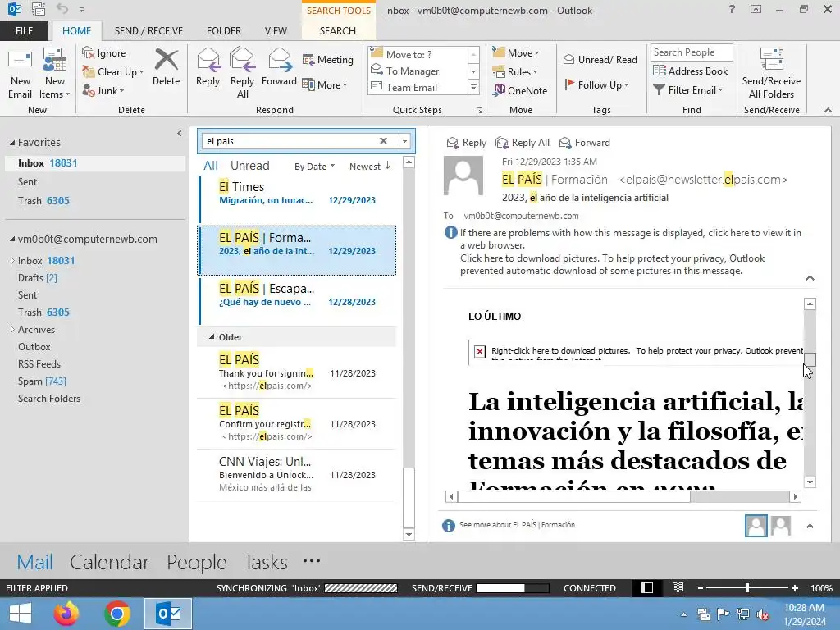Image resolution: width=840 pixels, height=630 pixels.
Task: Open the Follow Up dropdown
Action: click(x=596, y=84)
